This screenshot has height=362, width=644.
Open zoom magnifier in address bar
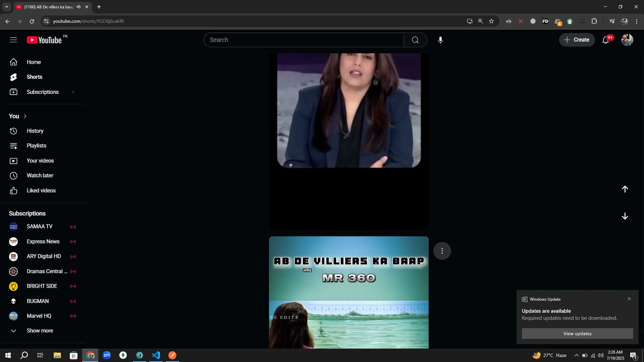481,21
